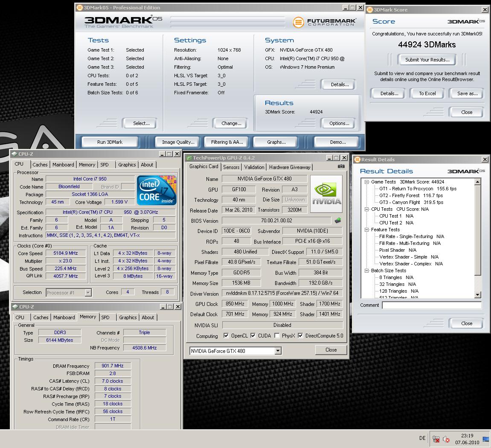Click the Result Details title bar icon
Screen dimensions: 491x448
pos(357,160)
